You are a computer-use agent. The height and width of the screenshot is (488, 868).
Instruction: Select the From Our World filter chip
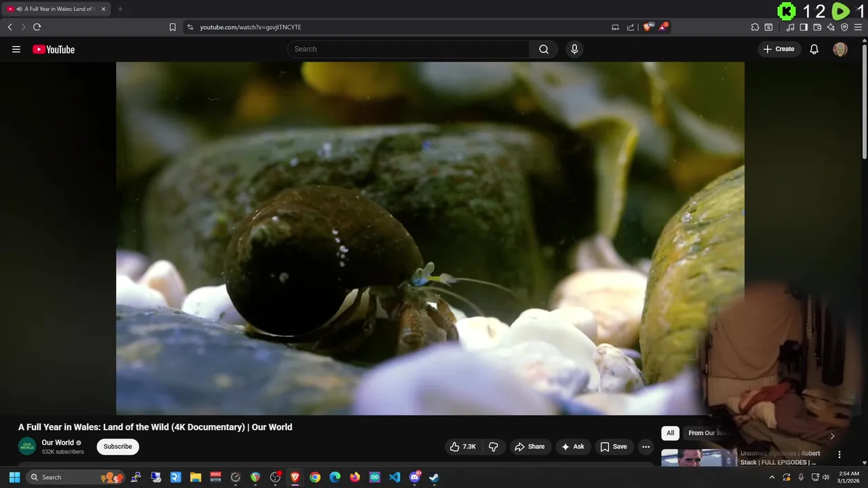pos(707,433)
